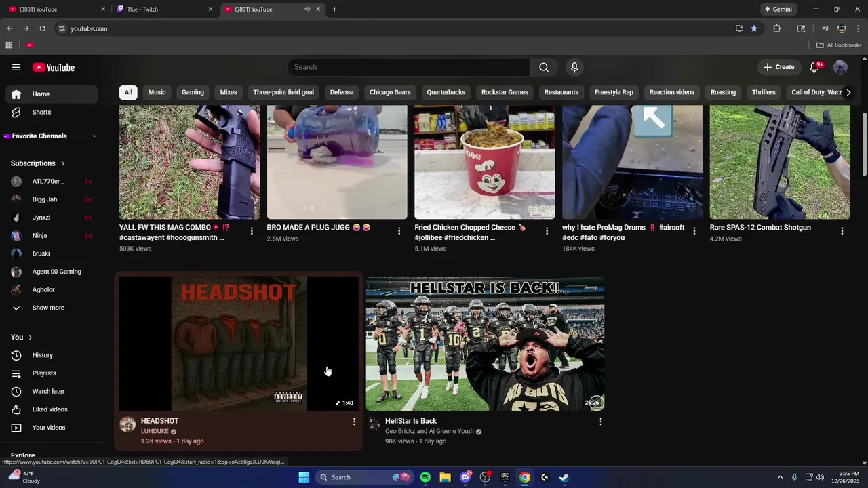Open options for BRO MADE A PLUG JUGG short
Viewport: 868px width, 488px height.
point(399,231)
